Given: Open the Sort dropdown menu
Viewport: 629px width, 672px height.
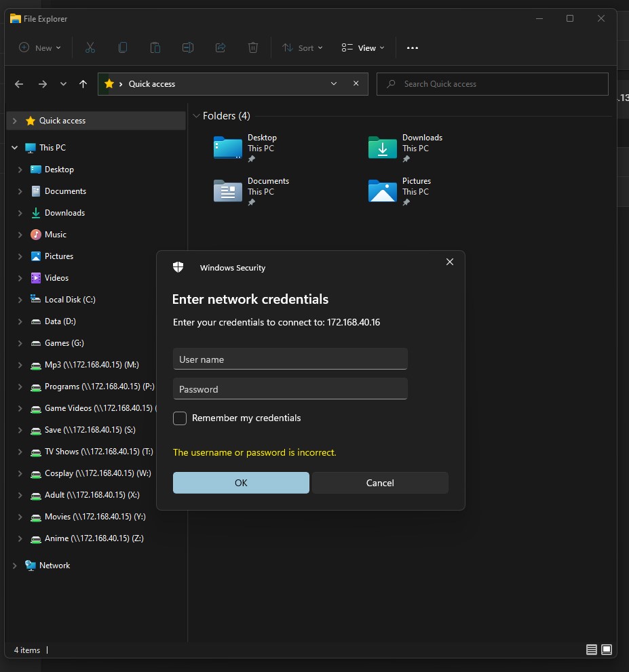Looking at the screenshot, I should tap(302, 47).
